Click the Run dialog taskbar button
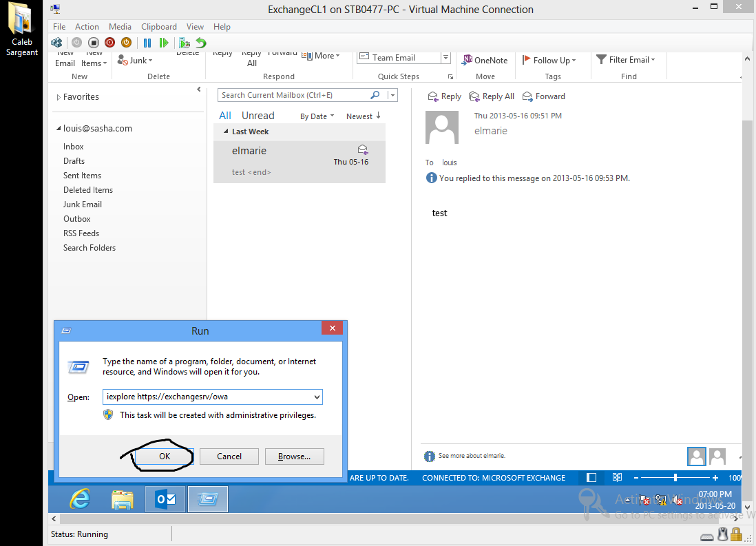This screenshot has height=546, width=756. [208, 499]
